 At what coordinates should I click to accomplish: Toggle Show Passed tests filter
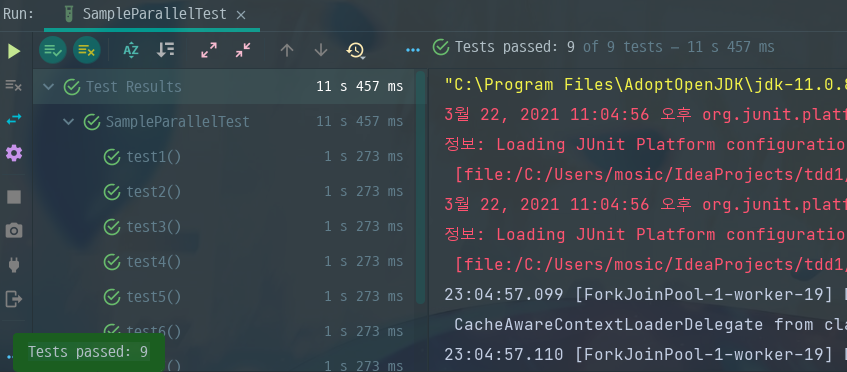[52, 50]
